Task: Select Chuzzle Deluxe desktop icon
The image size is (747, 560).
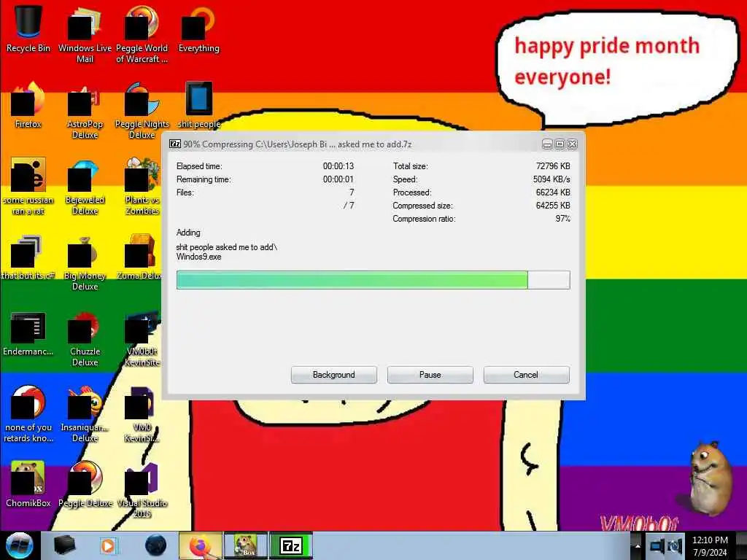Action: point(85,338)
